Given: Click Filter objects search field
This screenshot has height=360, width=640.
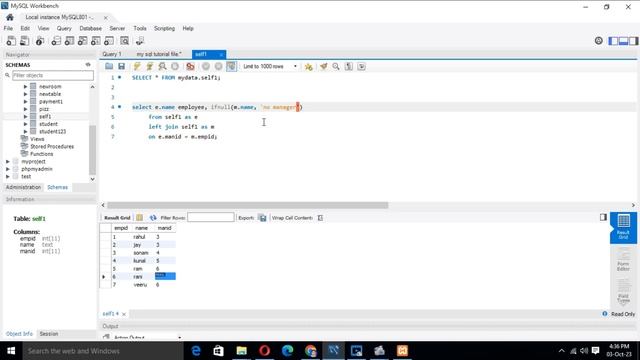Looking at the screenshot, I should [53, 75].
